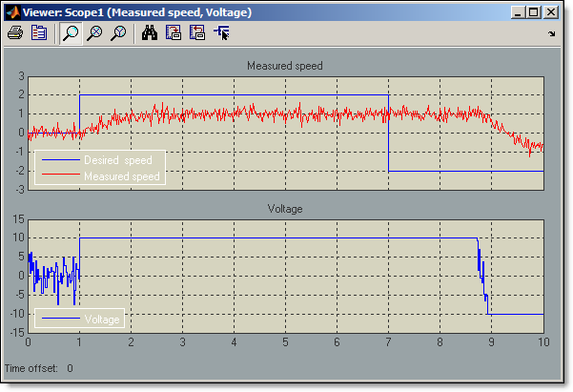Click the Measured speed plot title

tap(285, 66)
